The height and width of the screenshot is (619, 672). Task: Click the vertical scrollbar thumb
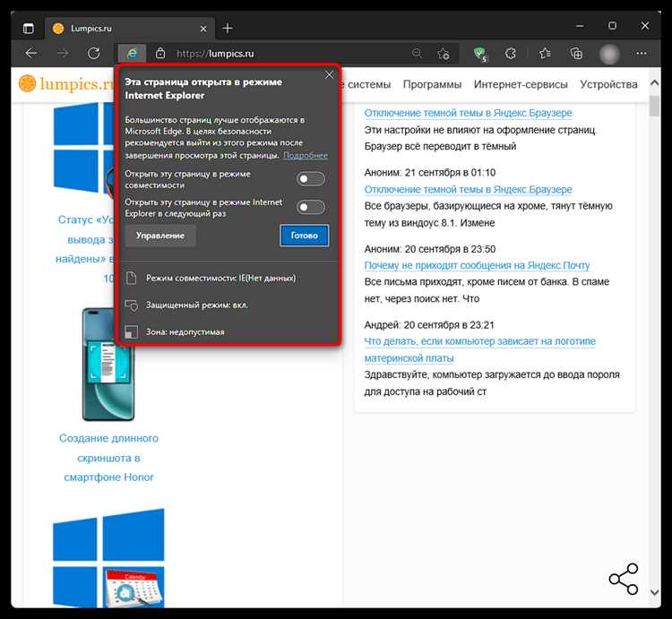pos(654,106)
